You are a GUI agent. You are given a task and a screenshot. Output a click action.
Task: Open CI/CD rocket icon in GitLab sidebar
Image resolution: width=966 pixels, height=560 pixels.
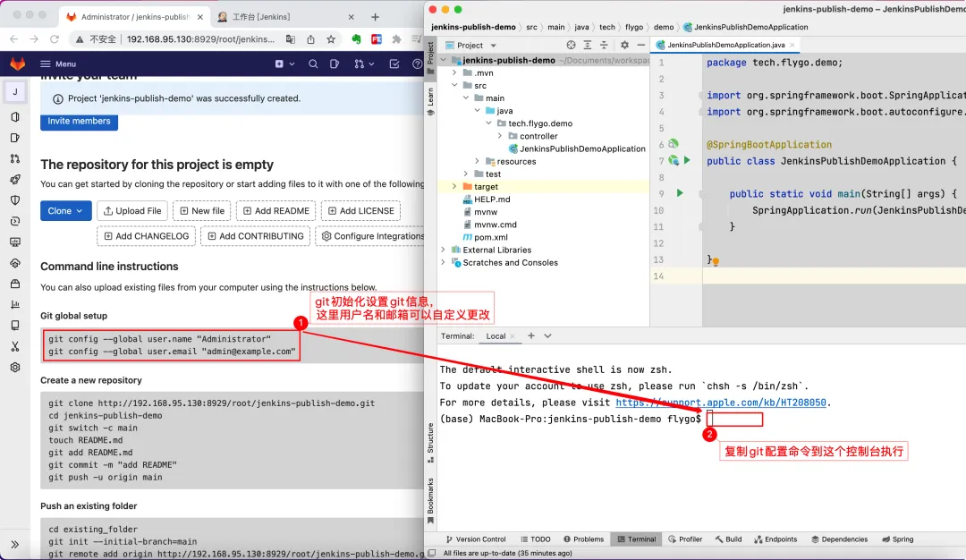pos(15,179)
